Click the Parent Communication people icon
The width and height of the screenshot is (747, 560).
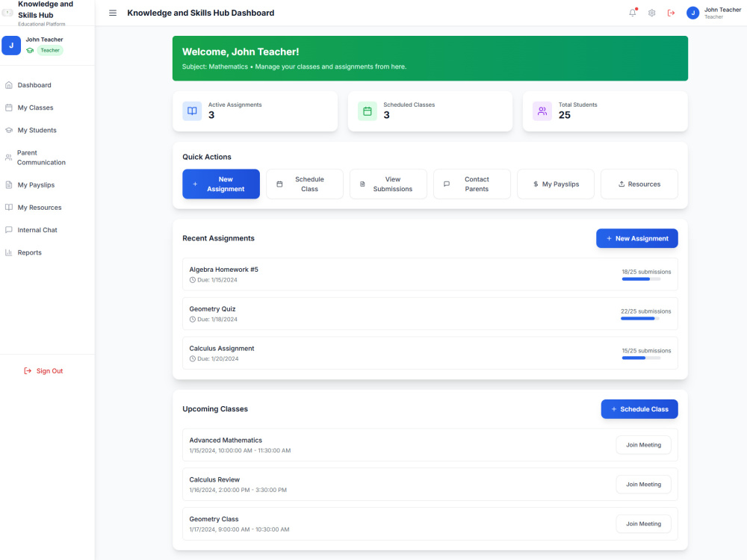click(x=8, y=158)
